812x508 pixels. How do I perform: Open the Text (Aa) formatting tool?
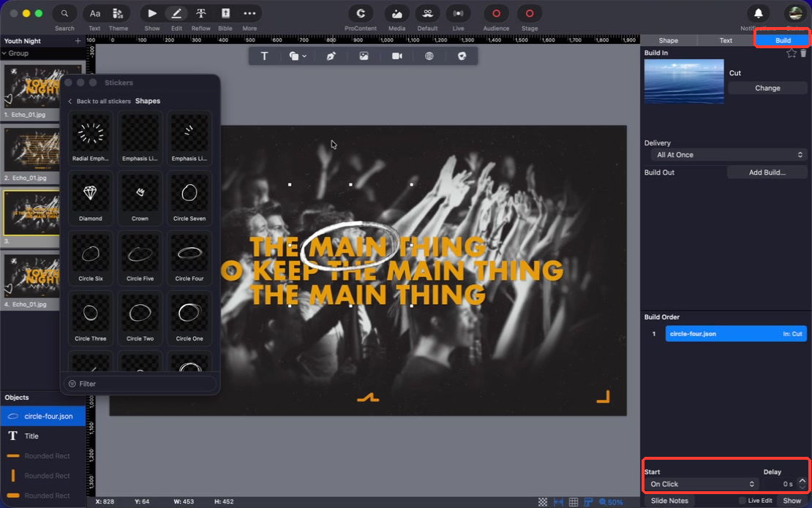click(x=95, y=13)
